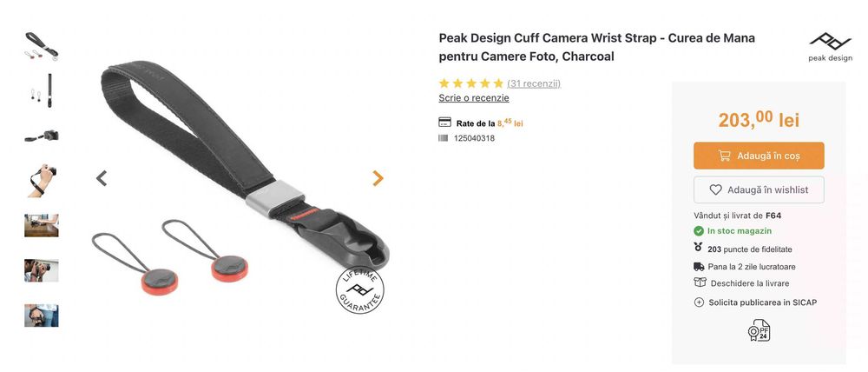This screenshot has width=868, height=372.
Task: Open the 31 recenzii reviews link
Action: coord(534,83)
